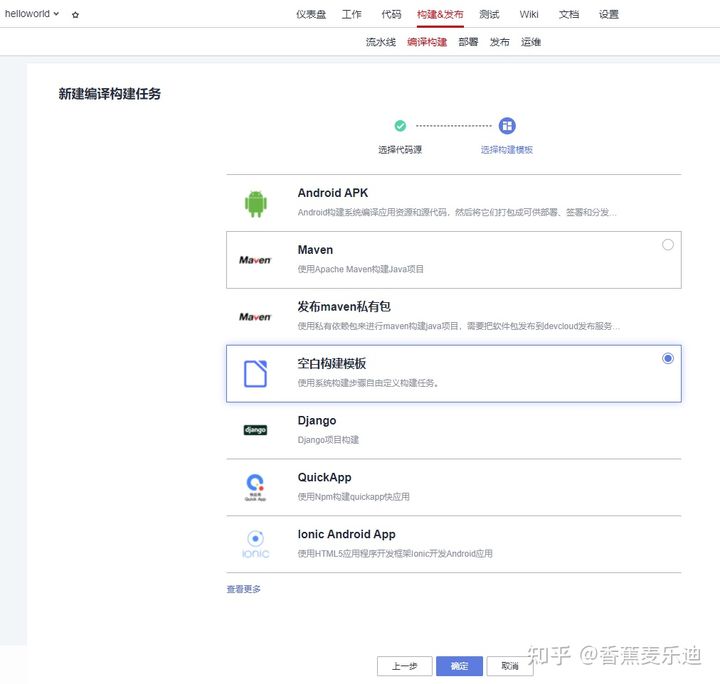Click the 查看更多 link
This screenshot has height=684, width=720.
(x=243, y=589)
